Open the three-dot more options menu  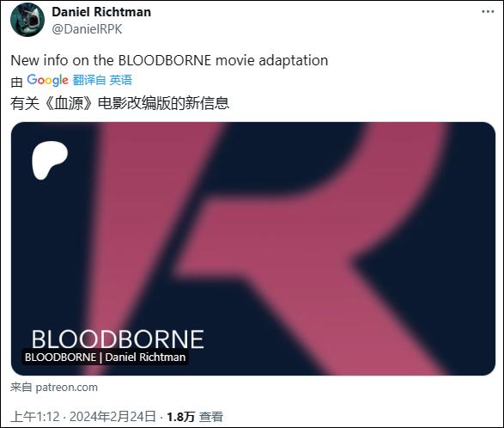click(488, 12)
